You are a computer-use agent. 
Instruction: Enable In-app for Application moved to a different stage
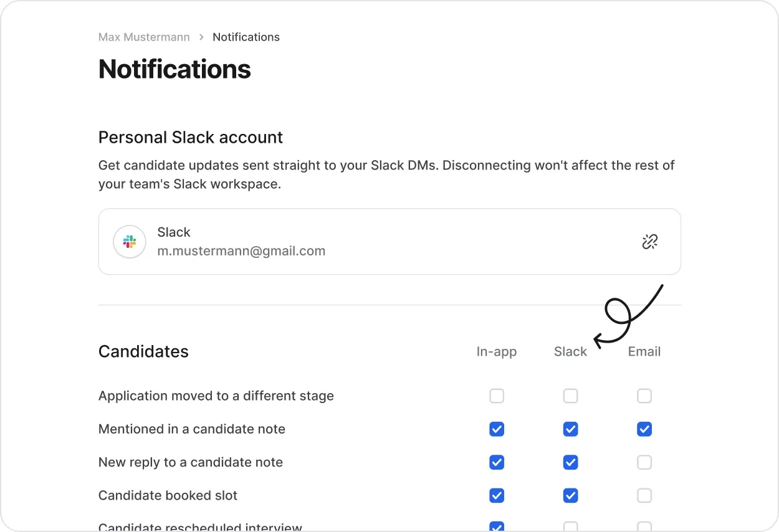click(x=497, y=396)
